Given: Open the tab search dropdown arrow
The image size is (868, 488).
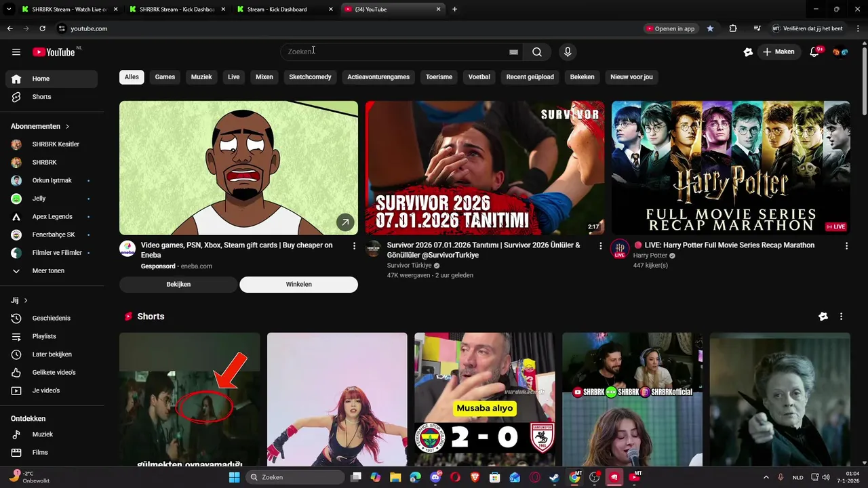Looking at the screenshot, I should click(9, 9).
